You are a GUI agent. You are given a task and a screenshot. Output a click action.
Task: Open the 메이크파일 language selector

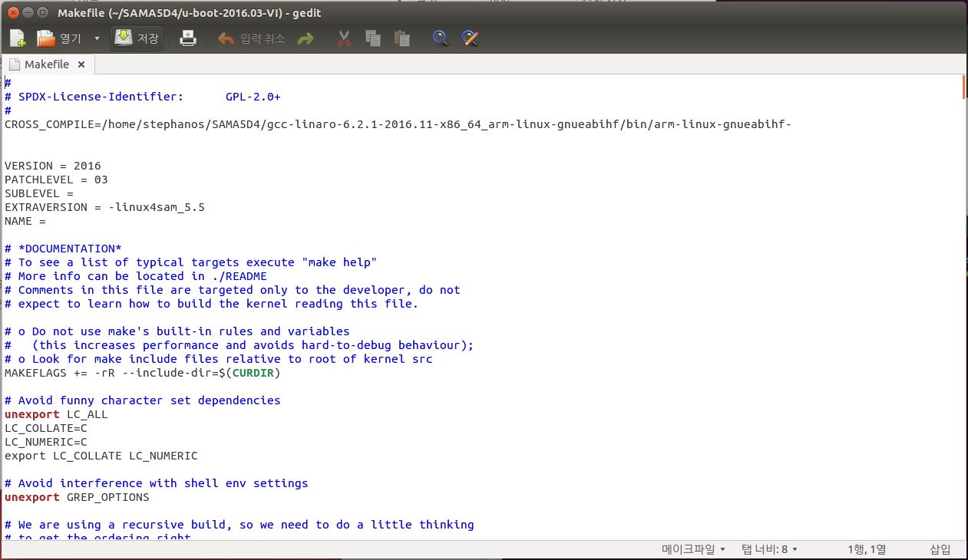click(693, 549)
